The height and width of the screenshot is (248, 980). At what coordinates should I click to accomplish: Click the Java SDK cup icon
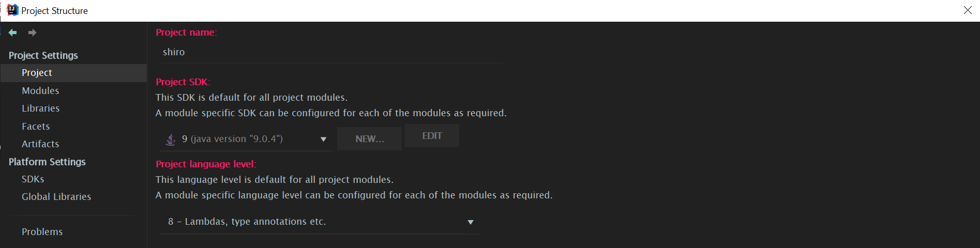(x=170, y=139)
